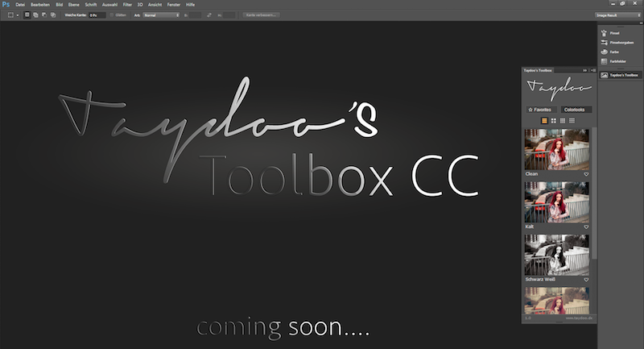Open the Hilfe menu

[190, 5]
